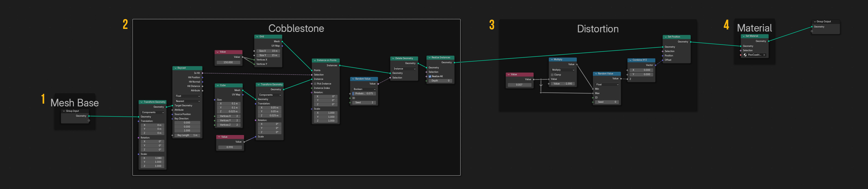868x189 pixels.
Task: Click the Is Hit output socket on Raycast
Action: [202, 73]
